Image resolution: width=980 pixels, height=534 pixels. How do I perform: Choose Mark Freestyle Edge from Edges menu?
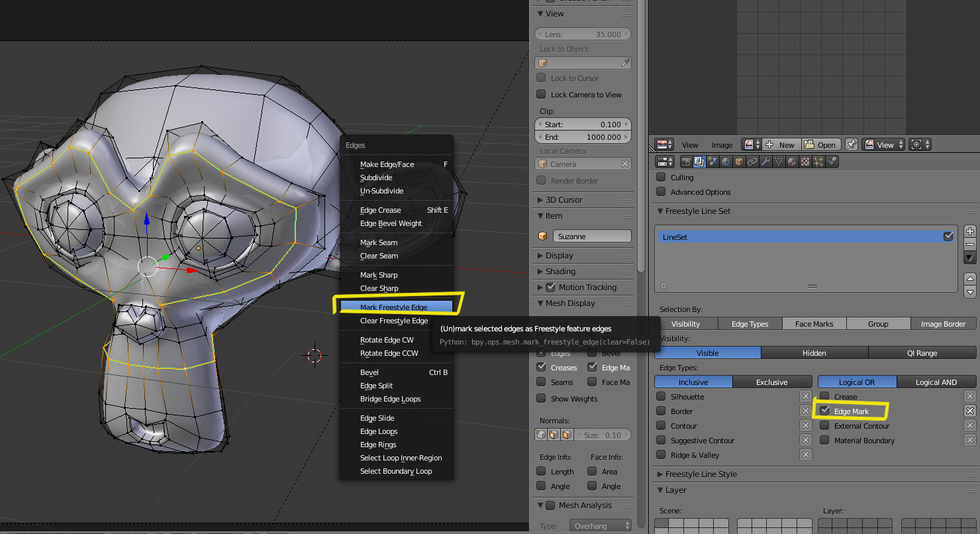(394, 307)
